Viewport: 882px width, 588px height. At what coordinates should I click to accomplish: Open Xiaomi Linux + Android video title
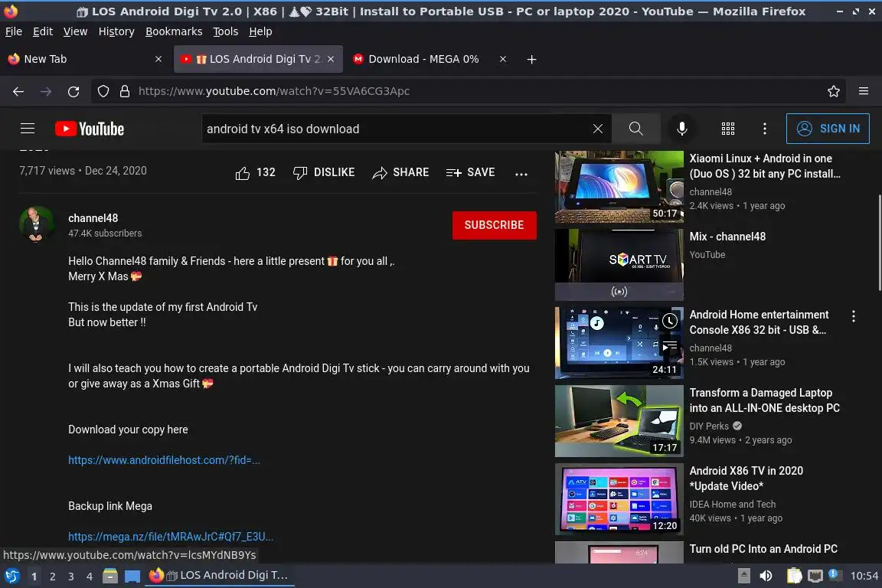pyautogui.click(x=765, y=166)
